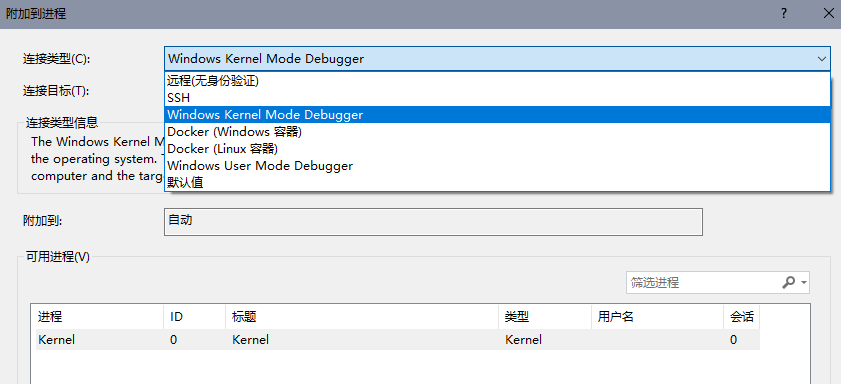
Task: Pick Docker (Windows 容器) option
Action: (x=497, y=131)
